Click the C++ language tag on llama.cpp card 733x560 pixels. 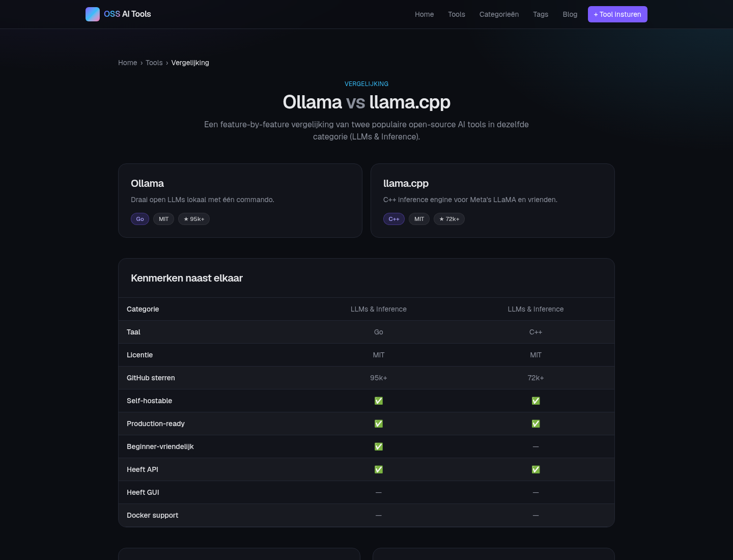[x=394, y=219]
